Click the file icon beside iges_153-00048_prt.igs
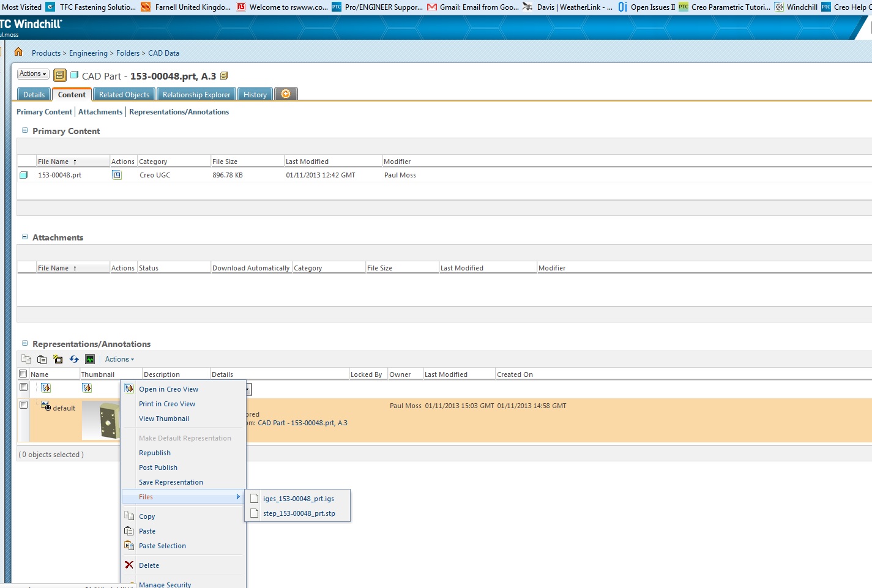872x588 pixels. 255,498
